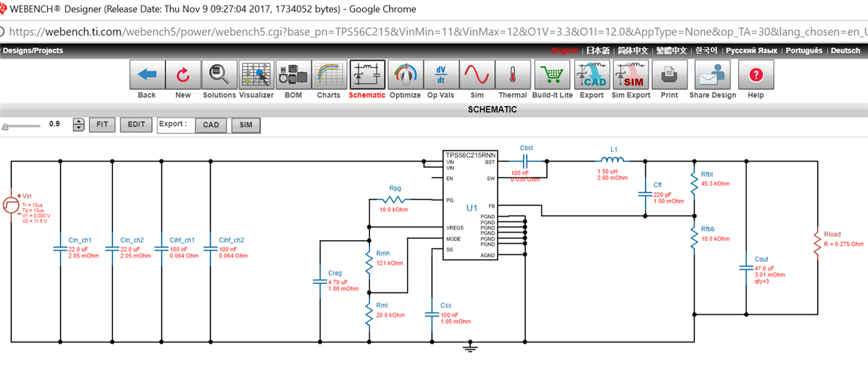Select the Cin_ch2 capacitor symbol
This screenshot has width=868, height=365.
point(112,248)
